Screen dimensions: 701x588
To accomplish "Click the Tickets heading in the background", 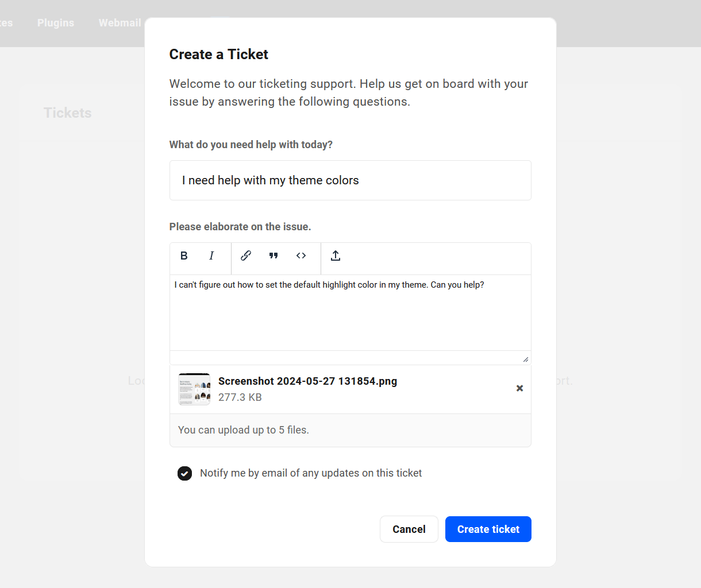I will coord(67,113).
